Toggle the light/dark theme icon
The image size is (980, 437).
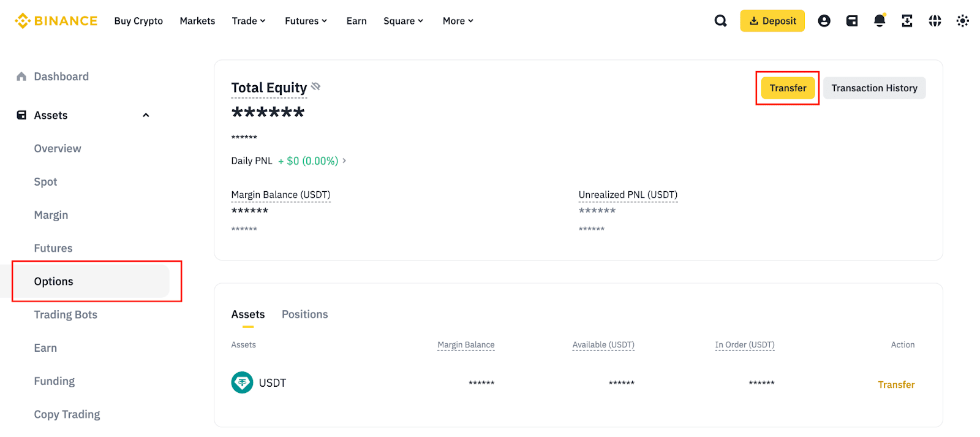962,21
